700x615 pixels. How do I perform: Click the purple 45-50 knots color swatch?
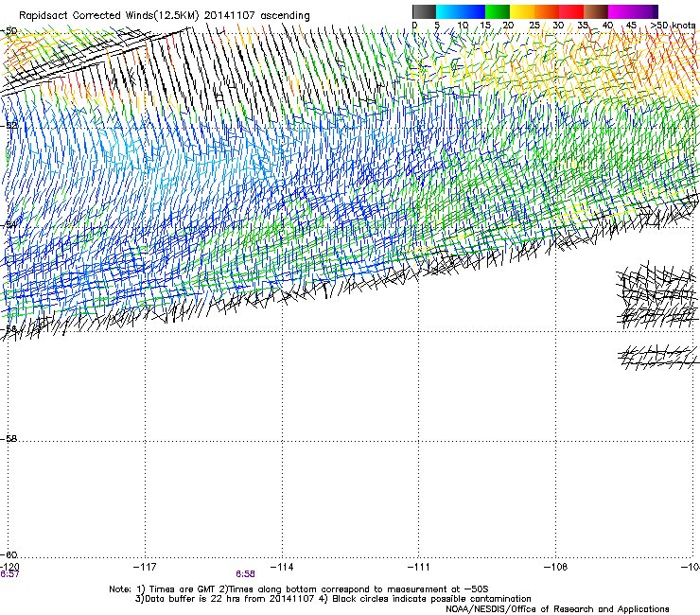645,11
